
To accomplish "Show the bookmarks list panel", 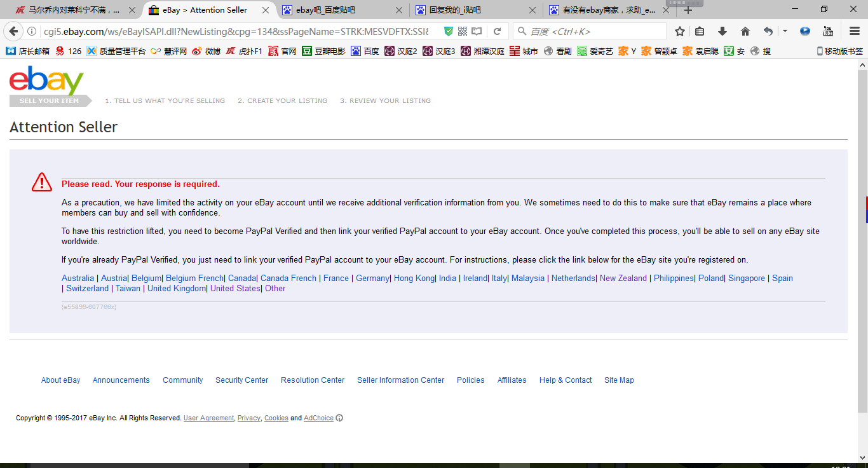I will click(x=700, y=31).
